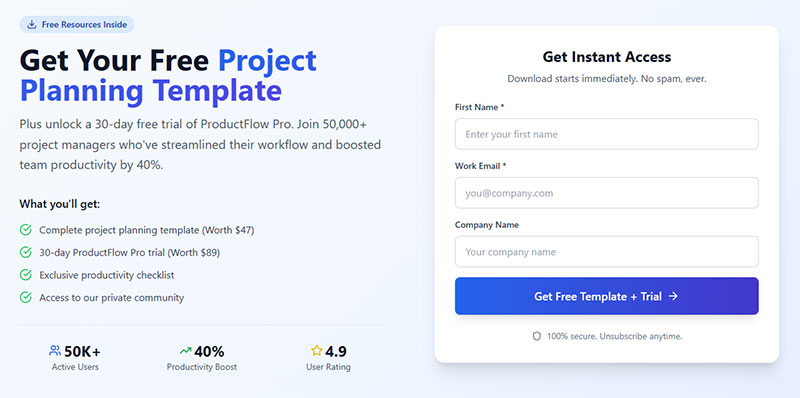
Task: Click the Free Resources Inside badge
Action: click(x=77, y=24)
